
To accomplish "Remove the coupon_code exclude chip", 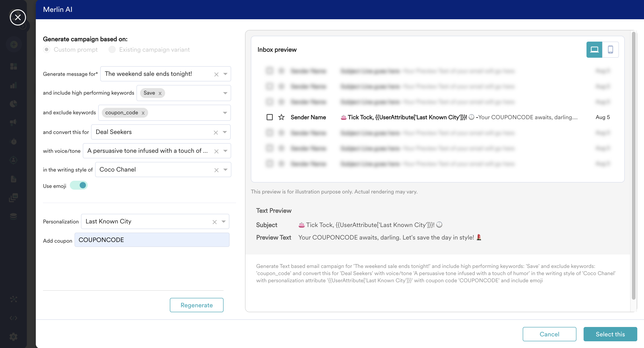I will click(x=143, y=113).
